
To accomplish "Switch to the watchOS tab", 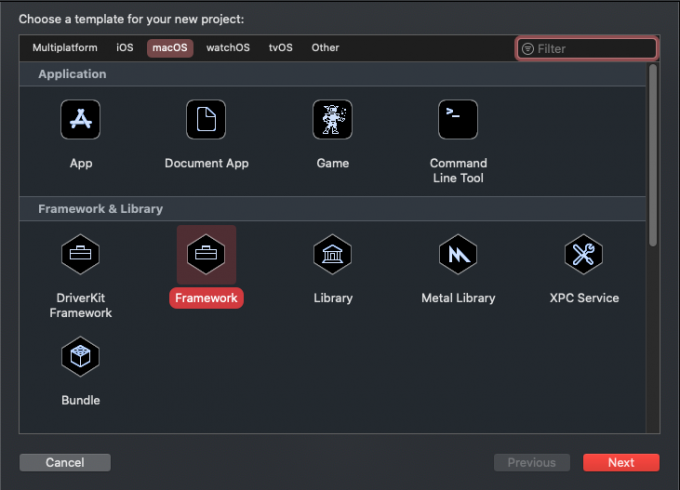I will click(228, 48).
